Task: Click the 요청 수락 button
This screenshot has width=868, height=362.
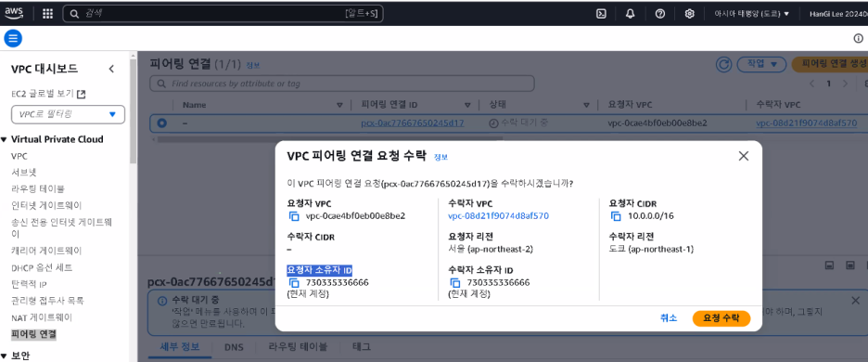Action: [x=721, y=318]
